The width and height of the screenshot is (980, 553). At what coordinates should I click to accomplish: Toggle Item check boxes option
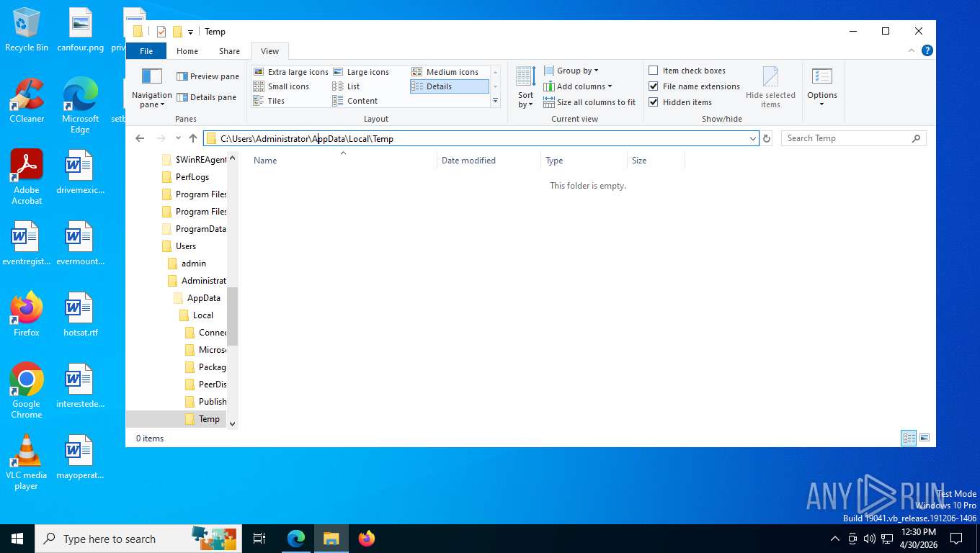tap(687, 71)
